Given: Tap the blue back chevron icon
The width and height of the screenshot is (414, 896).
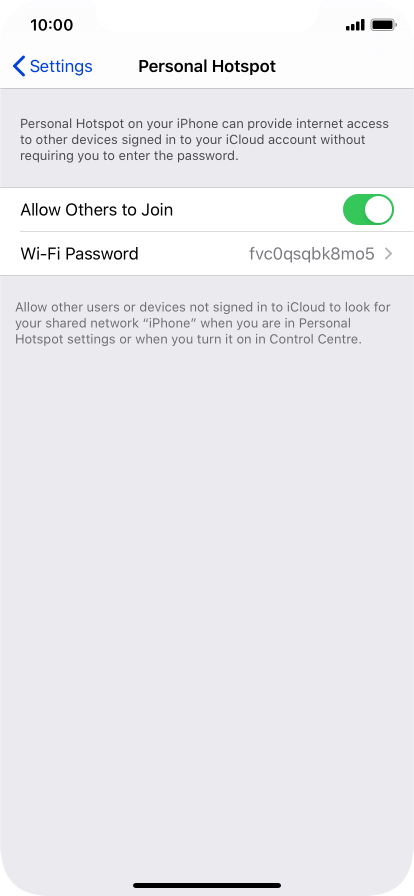Looking at the screenshot, I should click(19, 66).
